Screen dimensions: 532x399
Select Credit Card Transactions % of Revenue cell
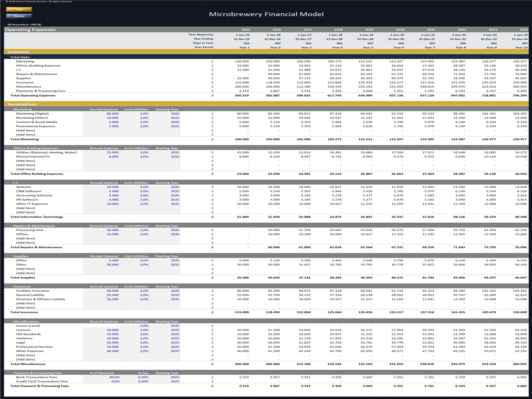(102, 381)
